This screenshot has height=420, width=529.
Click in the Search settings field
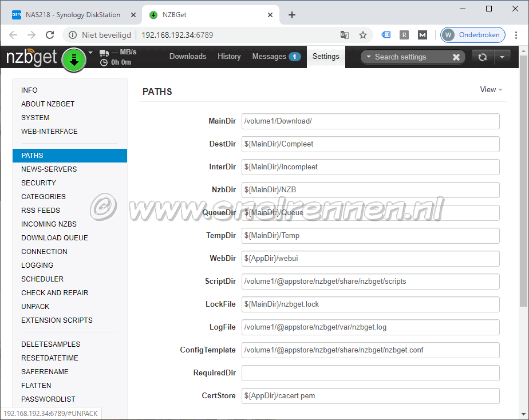412,57
